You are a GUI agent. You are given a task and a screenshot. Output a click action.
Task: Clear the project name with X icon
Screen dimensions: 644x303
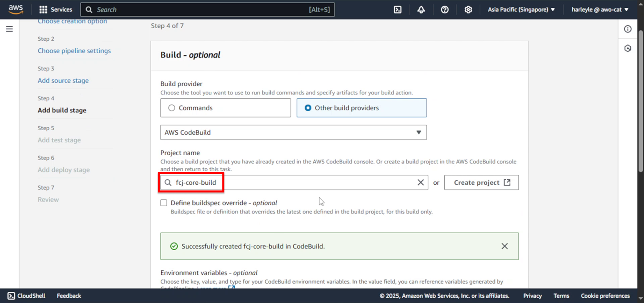(x=420, y=182)
